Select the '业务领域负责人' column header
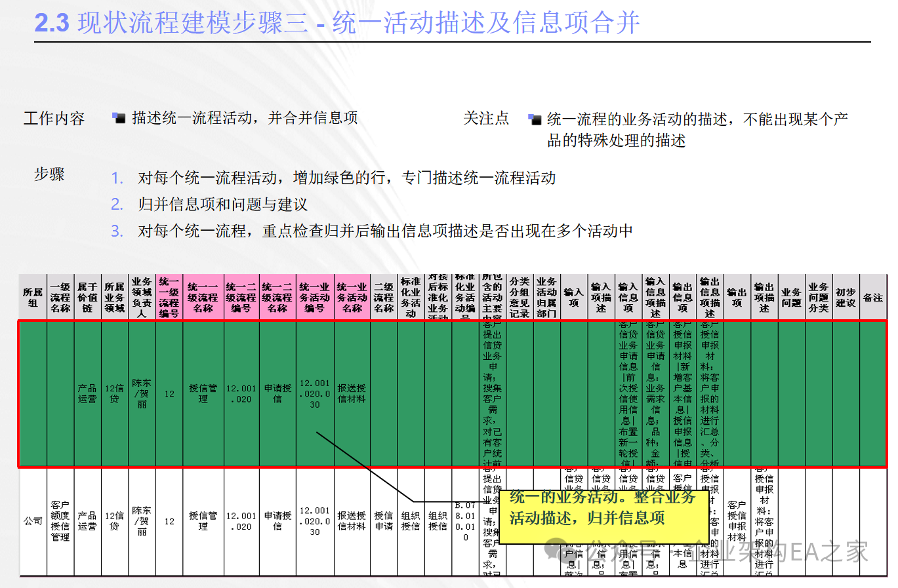898x588 pixels. pyautogui.click(x=142, y=298)
